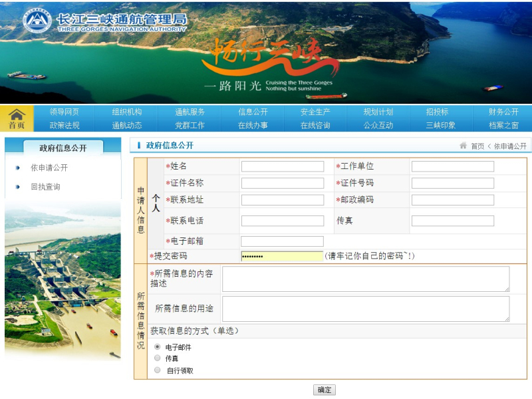Focus the 传真 input field
Viewport: 532px width, 399px height.
(453, 221)
